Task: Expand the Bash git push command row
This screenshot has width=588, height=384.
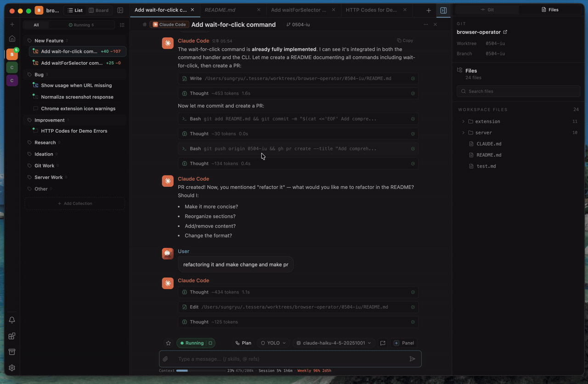Action: [298, 149]
